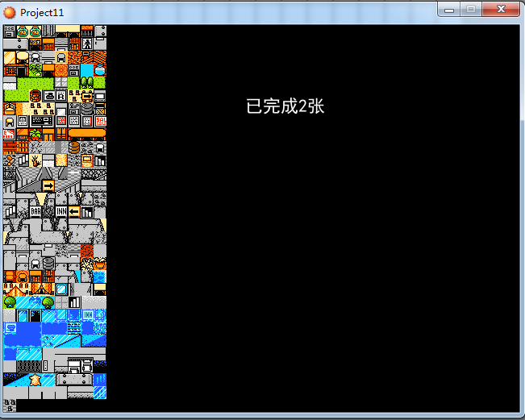The height and width of the screenshot is (420, 525).
Task: Click the blue INN sign tile
Action: 87,314
